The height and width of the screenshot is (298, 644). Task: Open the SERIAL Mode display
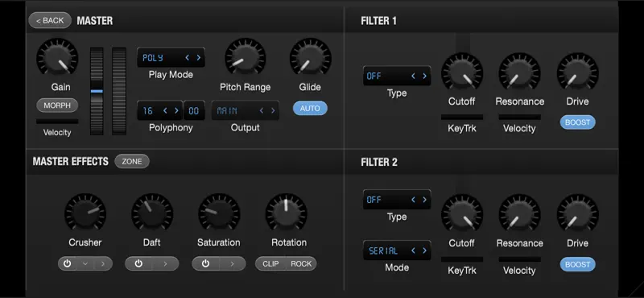(397, 250)
